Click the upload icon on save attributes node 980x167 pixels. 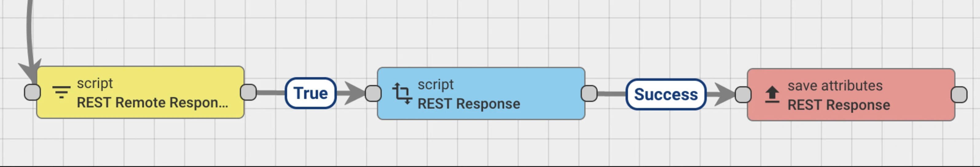coord(772,95)
